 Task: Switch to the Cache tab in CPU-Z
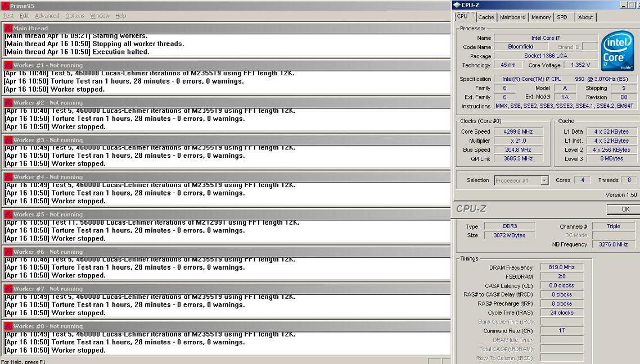coord(486,17)
